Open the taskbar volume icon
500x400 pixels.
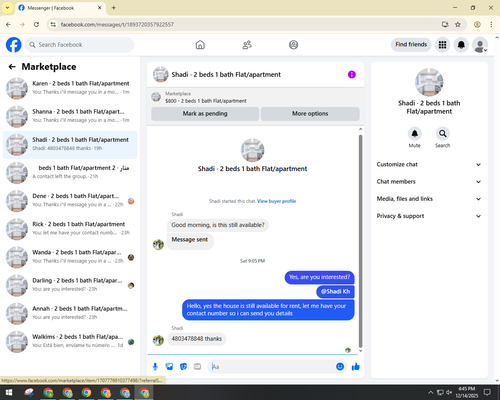(449, 392)
